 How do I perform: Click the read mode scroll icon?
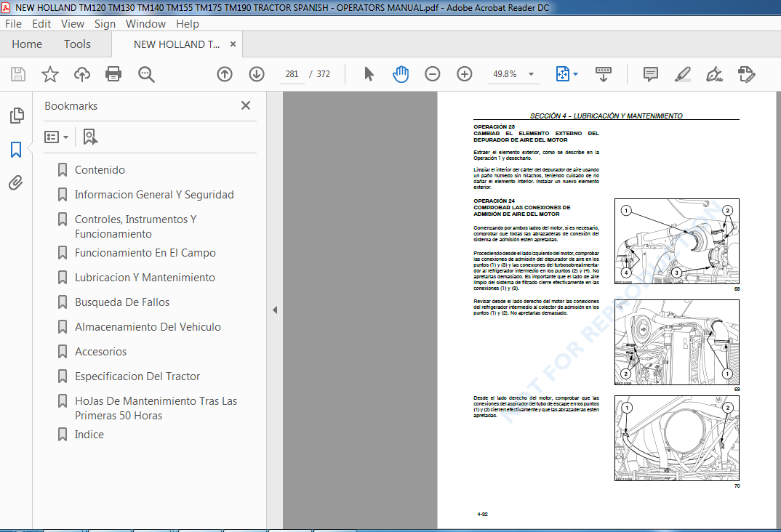603,74
